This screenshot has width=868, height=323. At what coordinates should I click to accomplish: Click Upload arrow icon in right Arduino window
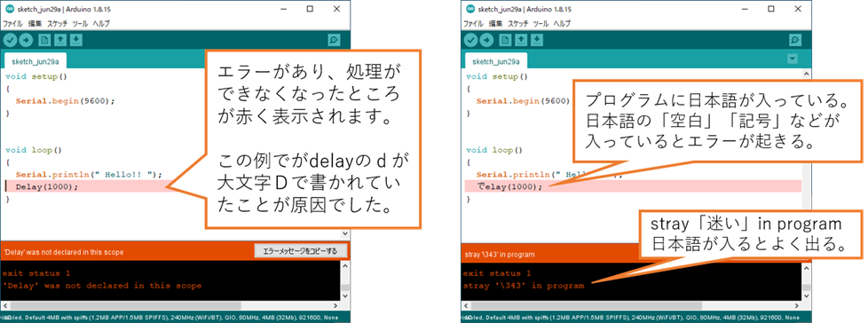point(486,40)
